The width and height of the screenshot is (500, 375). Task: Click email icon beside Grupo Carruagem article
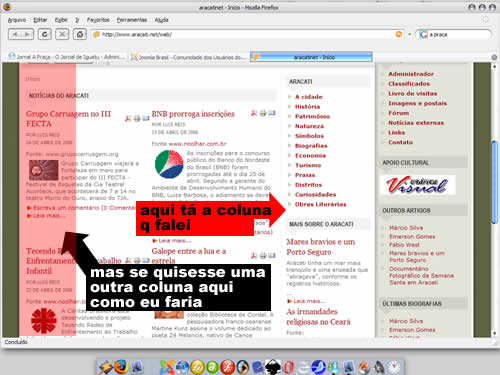tap(146, 118)
